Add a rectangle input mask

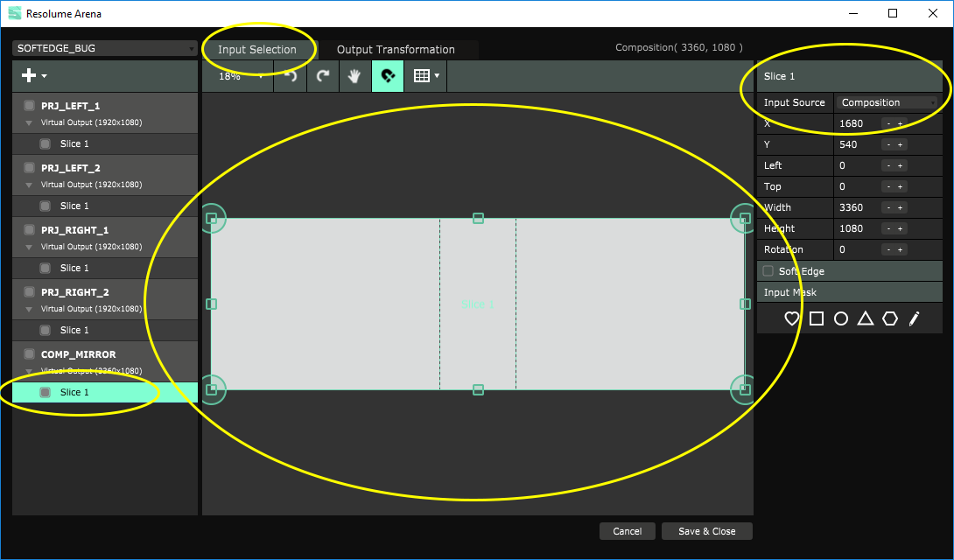(x=817, y=319)
